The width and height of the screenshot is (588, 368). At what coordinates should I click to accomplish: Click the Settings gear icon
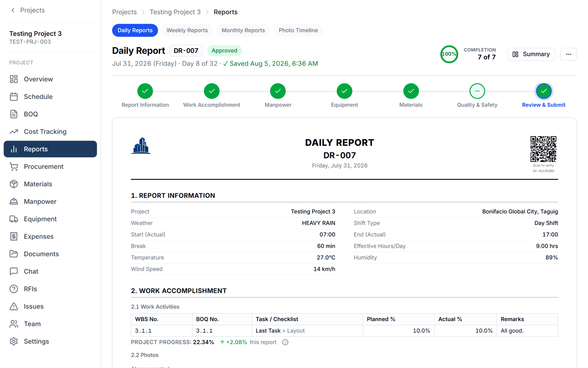(x=14, y=341)
